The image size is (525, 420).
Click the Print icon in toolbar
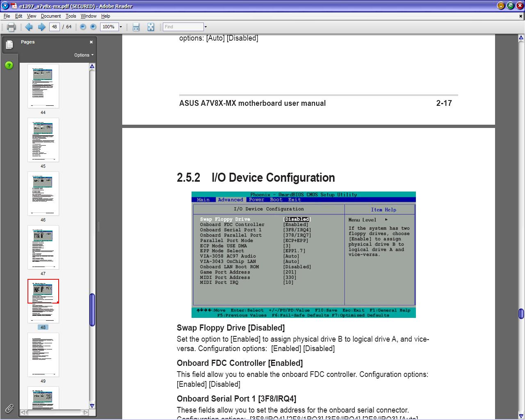[x=11, y=27]
